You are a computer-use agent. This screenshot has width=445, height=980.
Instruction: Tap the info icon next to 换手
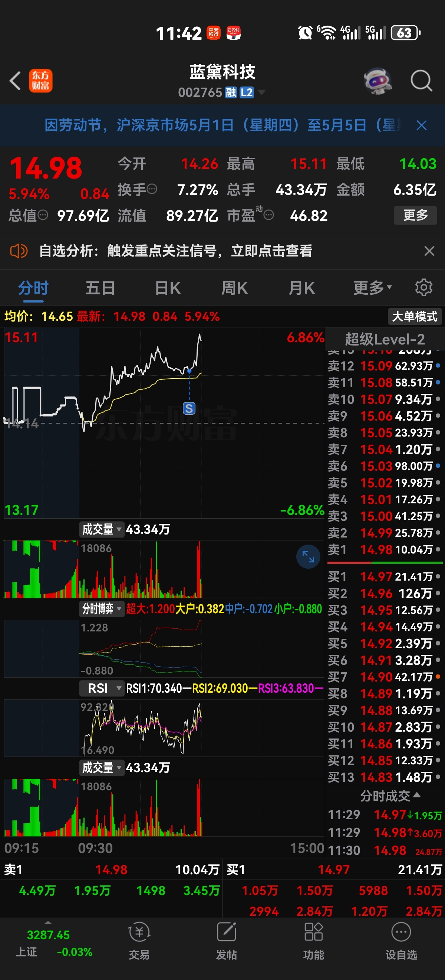(x=152, y=189)
